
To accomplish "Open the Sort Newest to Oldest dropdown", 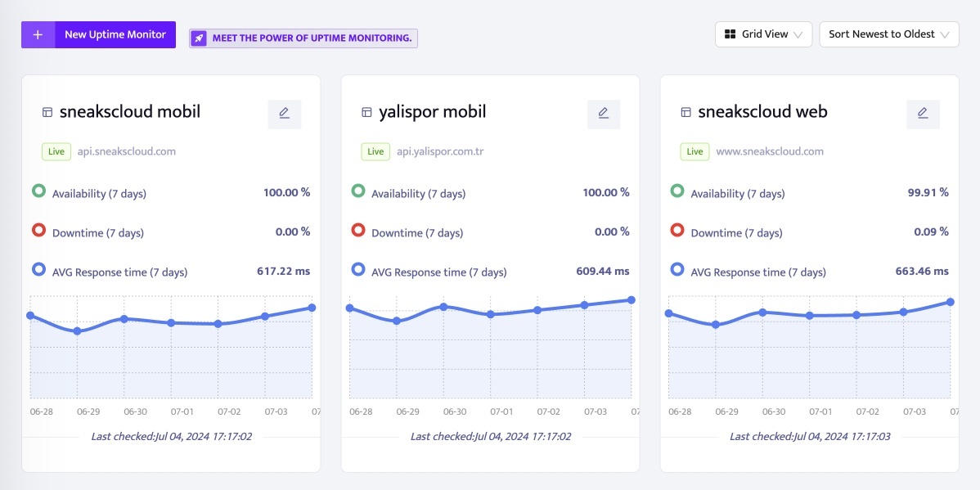I will point(888,34).
